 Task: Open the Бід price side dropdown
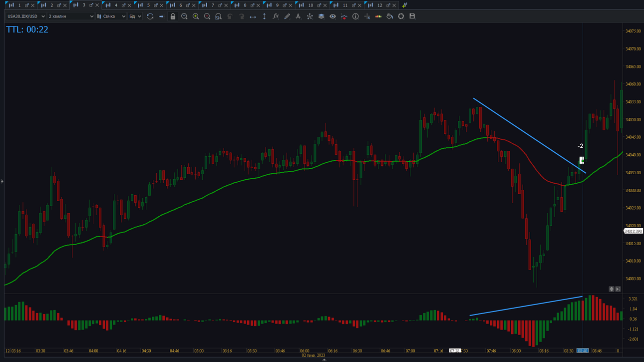coord(135,16)
